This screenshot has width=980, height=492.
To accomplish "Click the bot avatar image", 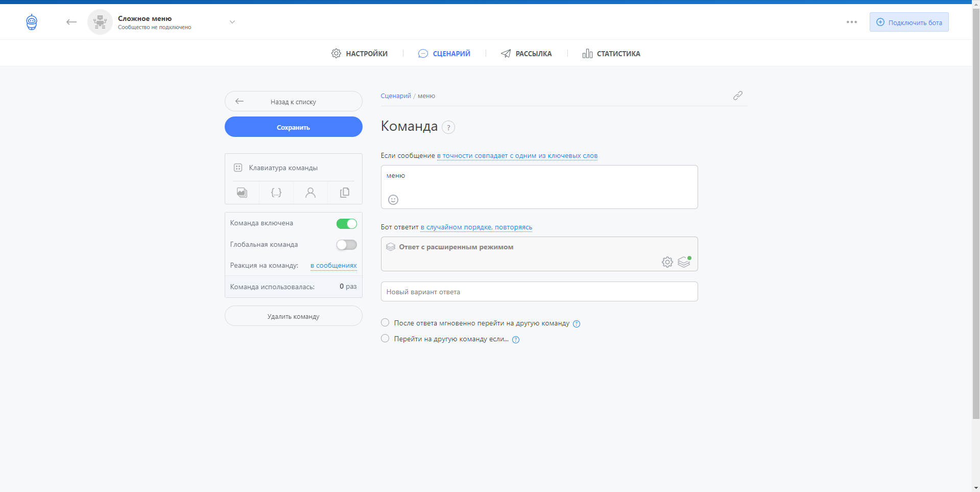I will tap(100, 22).
